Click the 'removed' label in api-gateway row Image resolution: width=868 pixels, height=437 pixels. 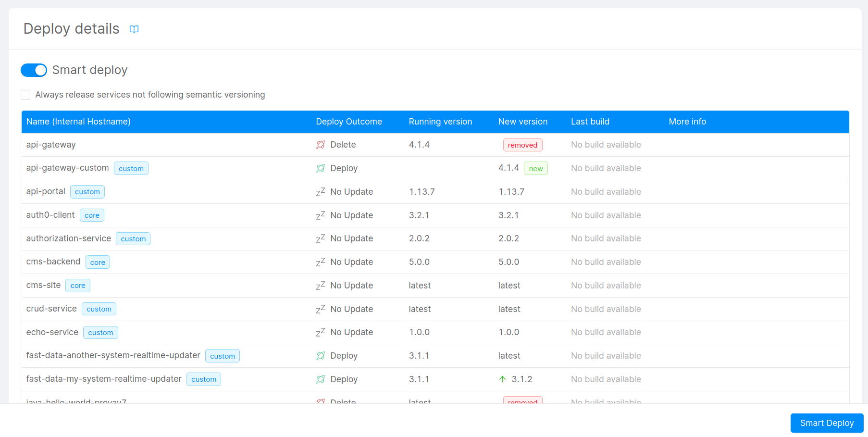point(522,145)
